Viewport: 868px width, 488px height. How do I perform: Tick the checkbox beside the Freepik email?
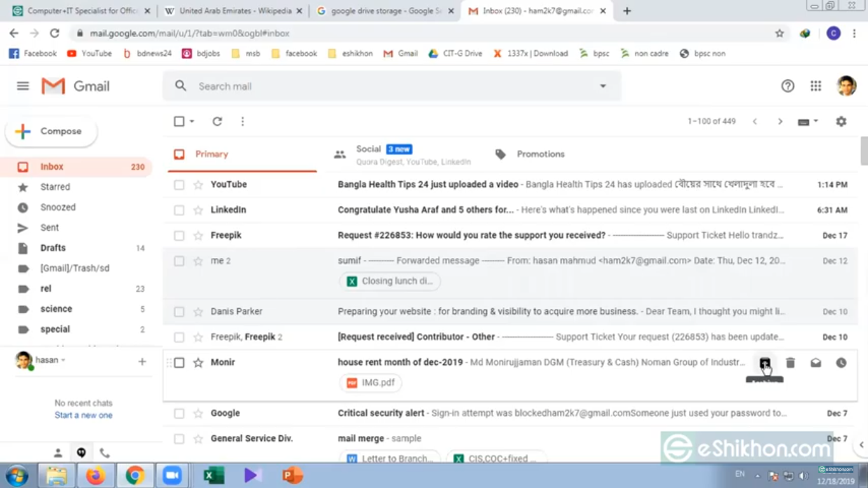coord(179,236)
